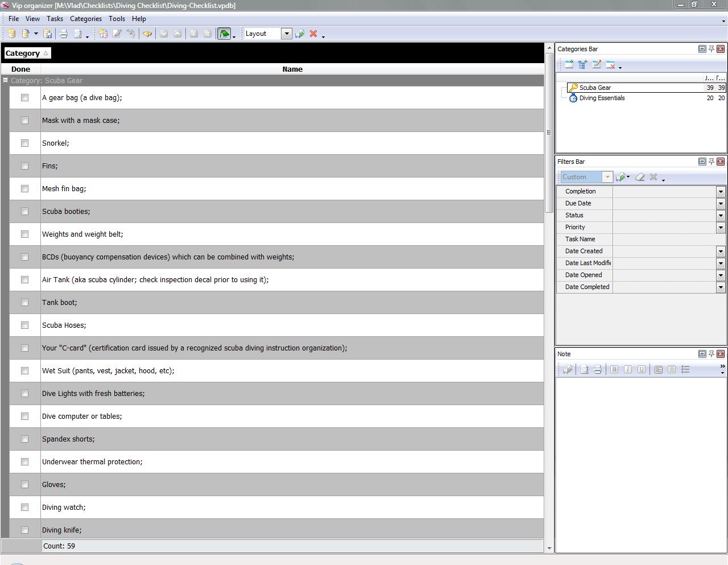Image resolution: width=728 pixels, height=565 pixels.
Task: Click the add subcategory tree icon
Action: coord(583,65)
